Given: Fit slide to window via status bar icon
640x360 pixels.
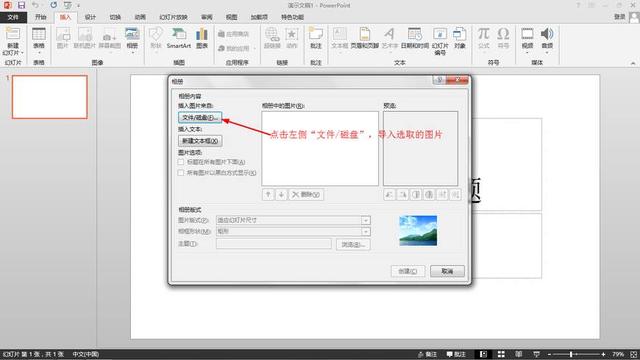Looking at the screenshot, I should click(633, 354).
